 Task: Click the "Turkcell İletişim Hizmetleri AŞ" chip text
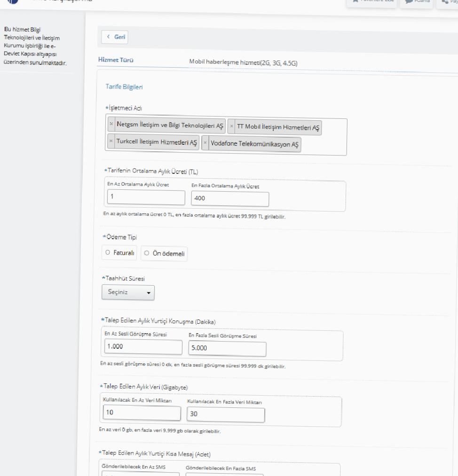(x=157, y=142)
